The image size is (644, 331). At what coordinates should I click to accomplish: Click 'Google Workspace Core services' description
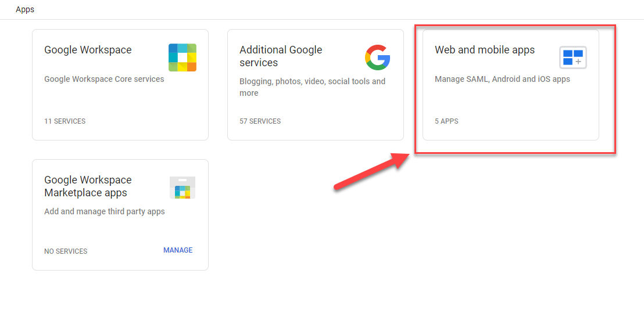coord(104,79)
